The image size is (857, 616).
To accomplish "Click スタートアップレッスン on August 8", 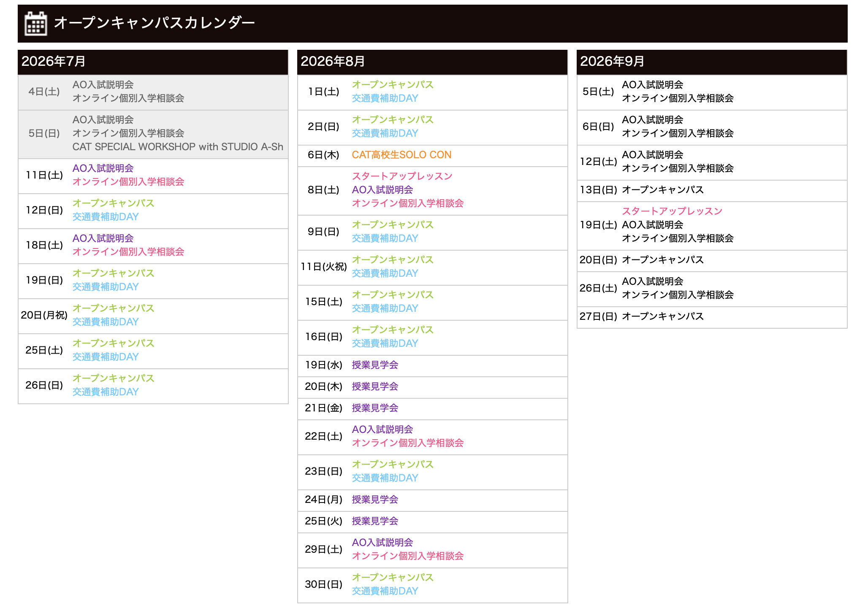I will [402, 176].
